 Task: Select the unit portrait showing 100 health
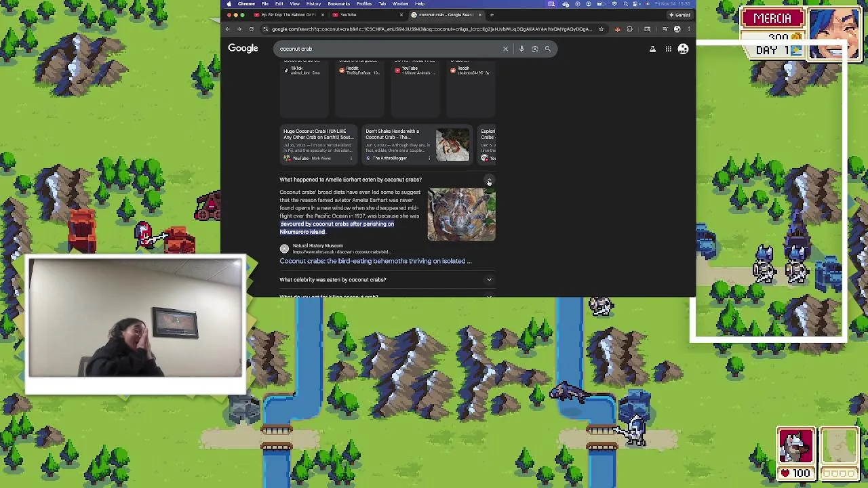pyautogui.click(x=795, y=453)
